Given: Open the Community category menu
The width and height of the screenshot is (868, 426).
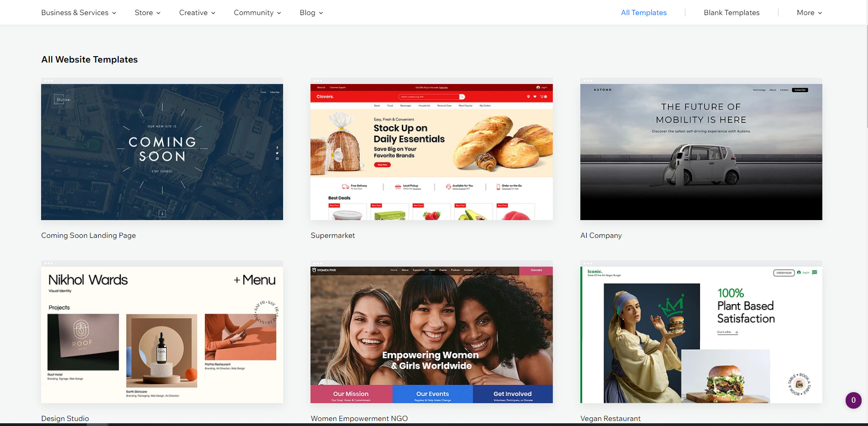Looking at the screenshot, I should [x=257, y=13].
